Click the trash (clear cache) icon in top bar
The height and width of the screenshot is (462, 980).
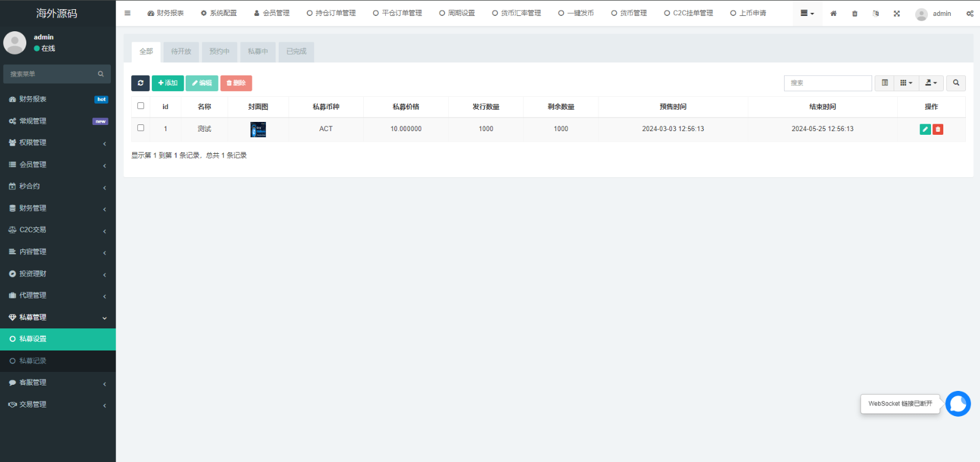pyautogui.click(x=854, y=13)
